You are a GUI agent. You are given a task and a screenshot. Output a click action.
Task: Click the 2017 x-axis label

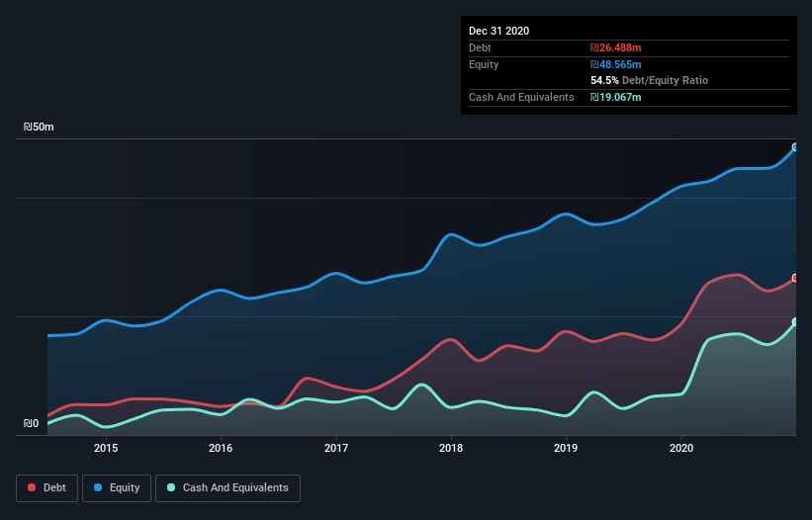336,448
